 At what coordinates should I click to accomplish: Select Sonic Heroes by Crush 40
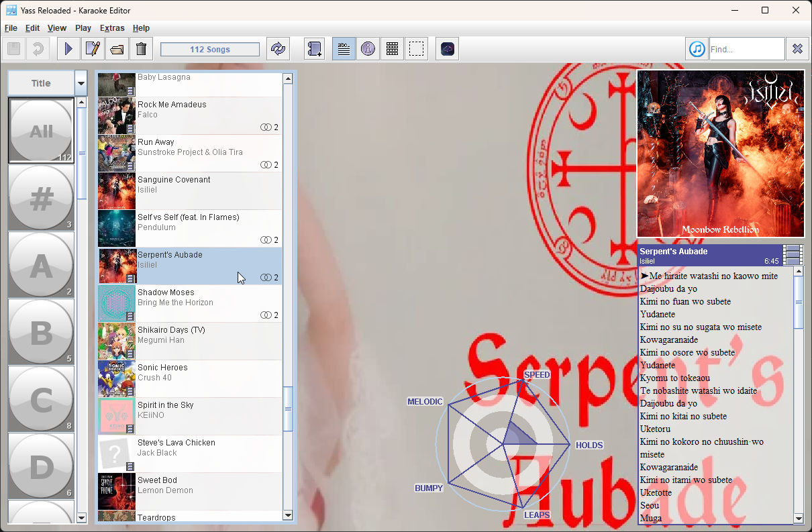tap(190, 379)
